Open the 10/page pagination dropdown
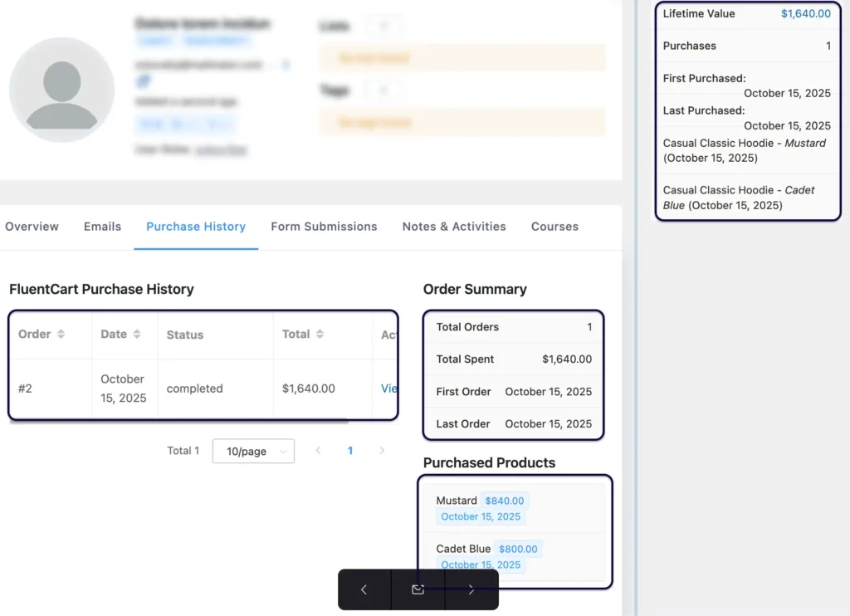 pyautogui.click(x=253, y=451)
